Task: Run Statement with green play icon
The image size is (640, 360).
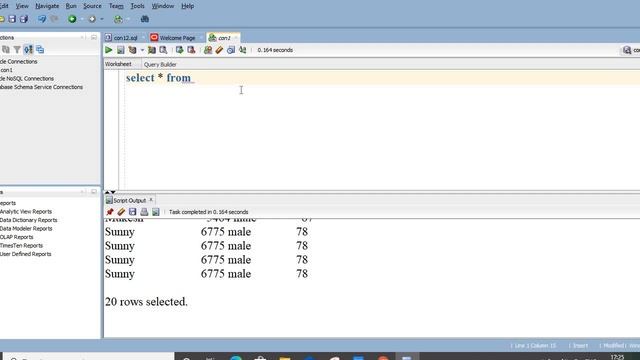Action: click(x=109, y=50)
